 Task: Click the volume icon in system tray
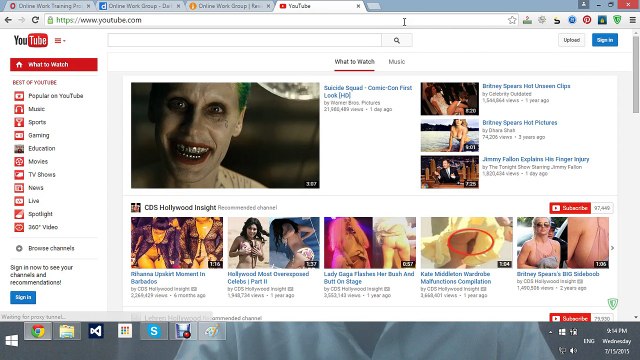click(x=573, y=350)
